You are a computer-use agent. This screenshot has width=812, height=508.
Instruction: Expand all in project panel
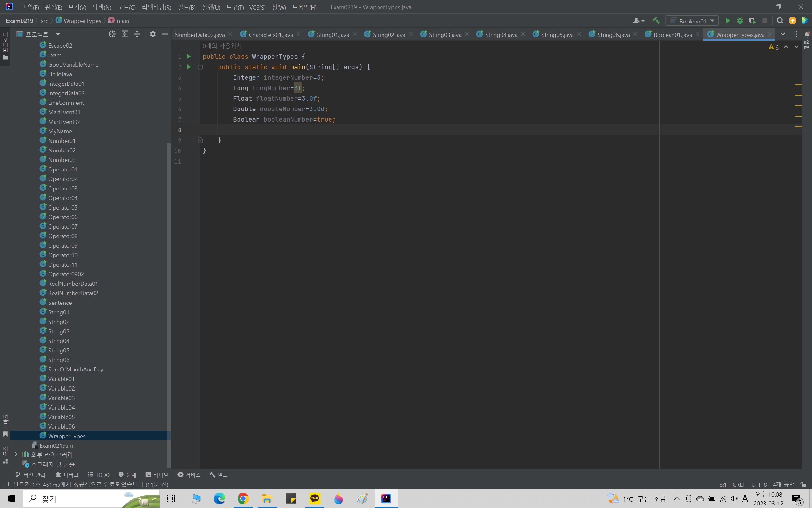point(124,34)
